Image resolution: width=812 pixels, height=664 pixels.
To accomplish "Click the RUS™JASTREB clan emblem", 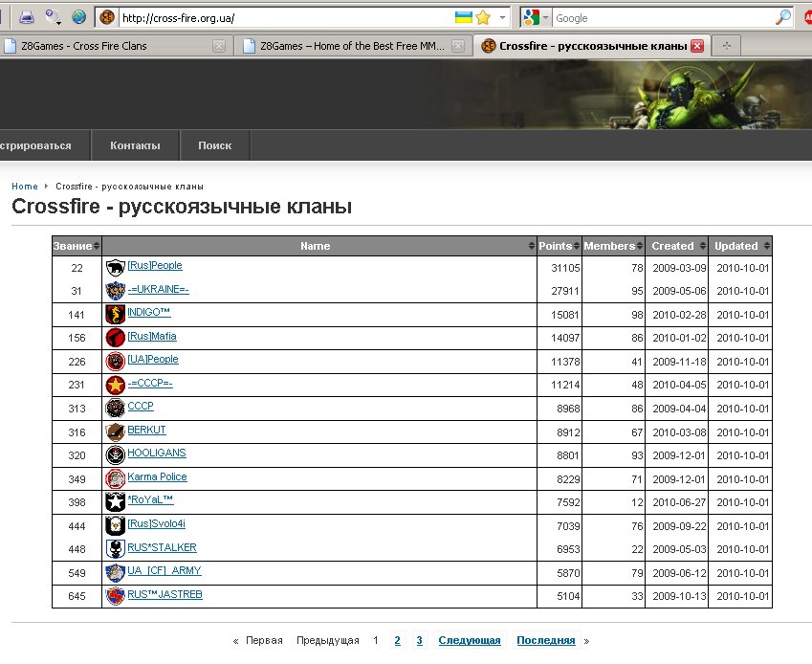I will click(x=115, y=596).
